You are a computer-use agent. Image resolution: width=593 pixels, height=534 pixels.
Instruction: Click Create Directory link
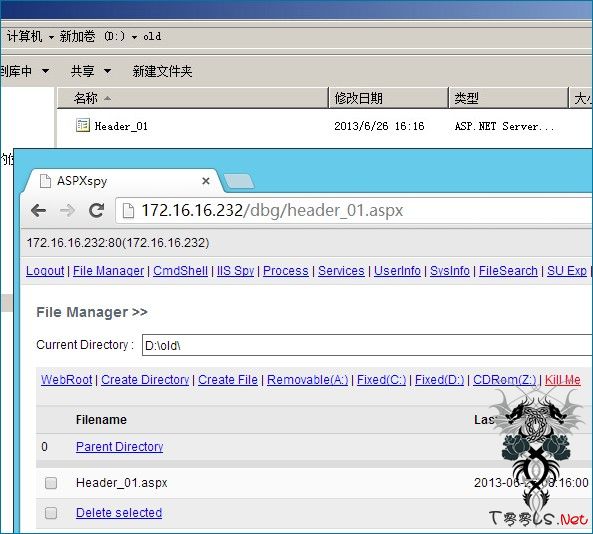click(x=145, y=380)
